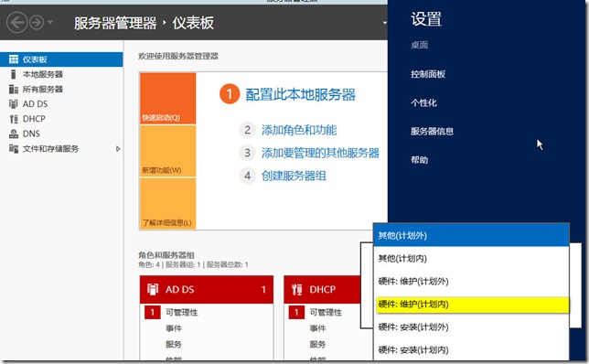This screenshot has width=589, height=364.
Task: Click 可管理性 in the AD DS tile
Action: click(x=181, y=313)
